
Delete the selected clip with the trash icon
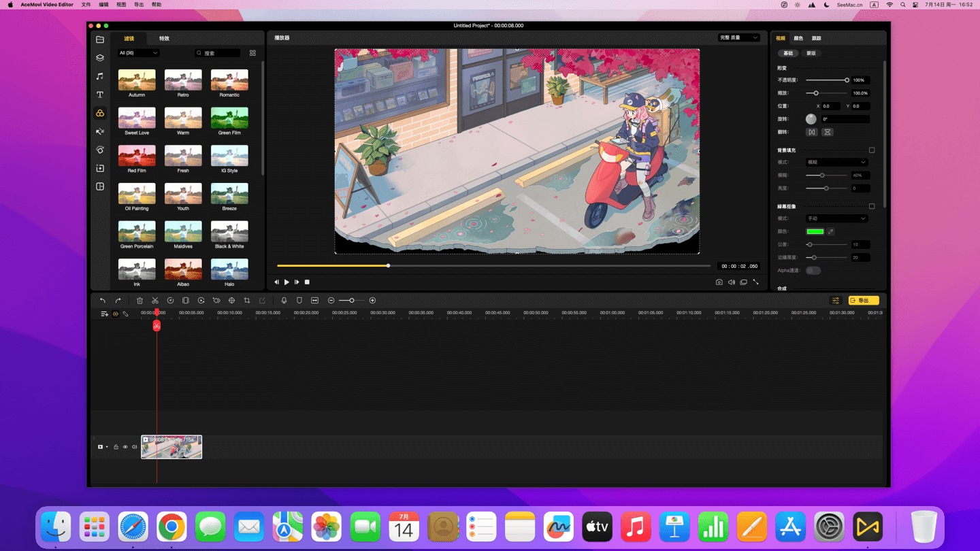point(140,301)
